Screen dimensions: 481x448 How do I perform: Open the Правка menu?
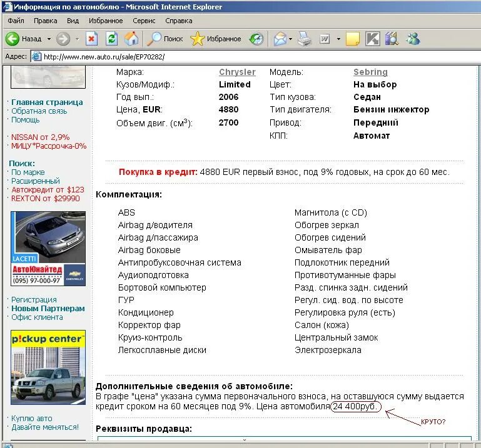(x=46, y=21)
